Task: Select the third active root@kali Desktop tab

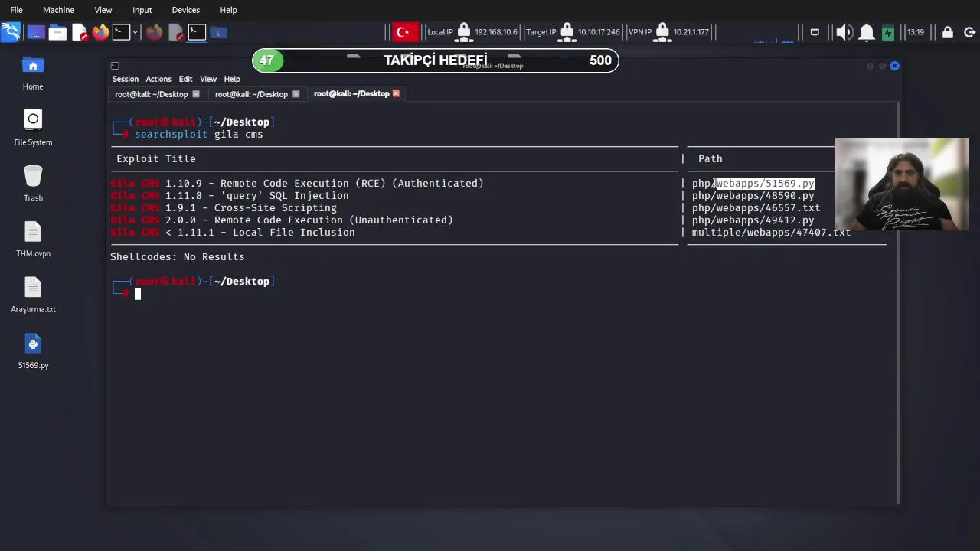Action: [x=351, y=94]
